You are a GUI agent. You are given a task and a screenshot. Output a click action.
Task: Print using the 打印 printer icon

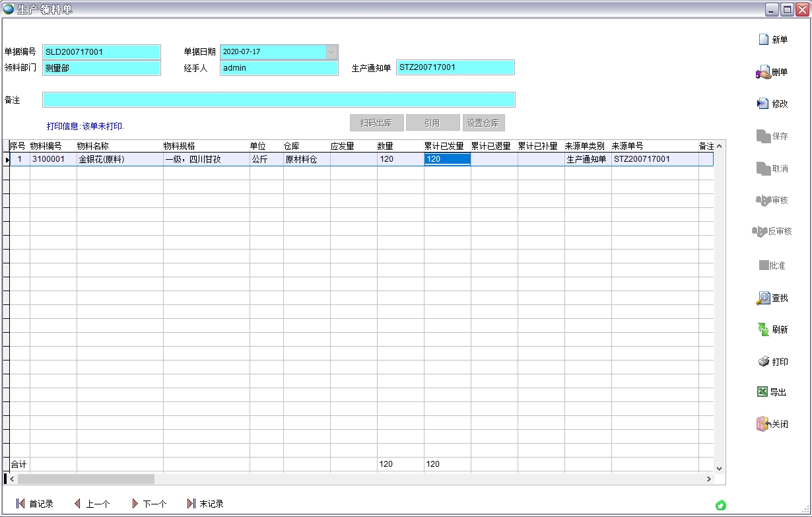[x=763, y=362]
